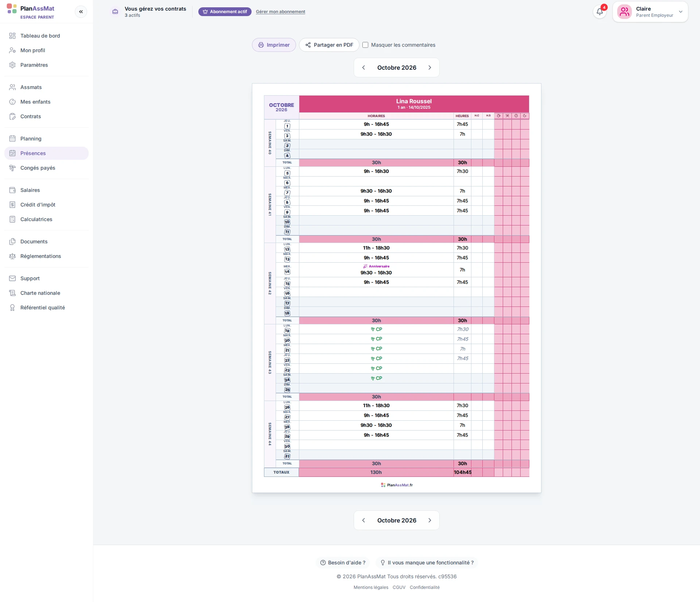The width and height of the screenshot is (700, 602).
Task: Click the Lina Roussel header in timesheet
Action: 414,104
